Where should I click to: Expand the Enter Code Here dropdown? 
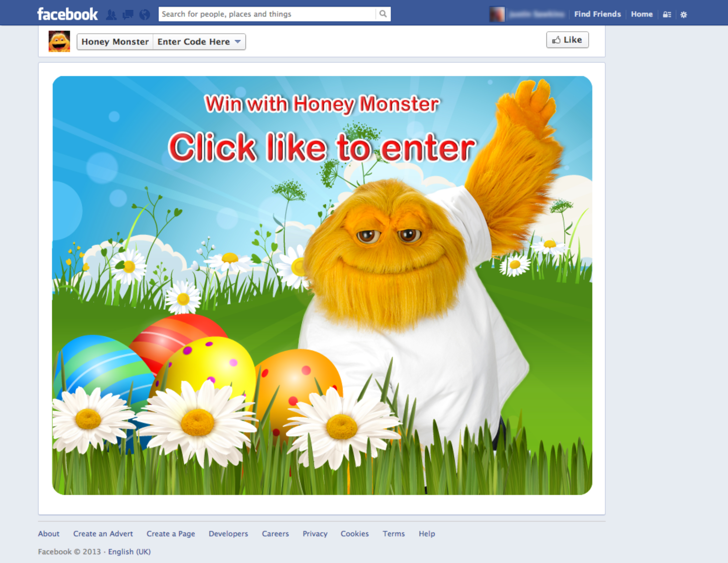click(x=199, y=42)
